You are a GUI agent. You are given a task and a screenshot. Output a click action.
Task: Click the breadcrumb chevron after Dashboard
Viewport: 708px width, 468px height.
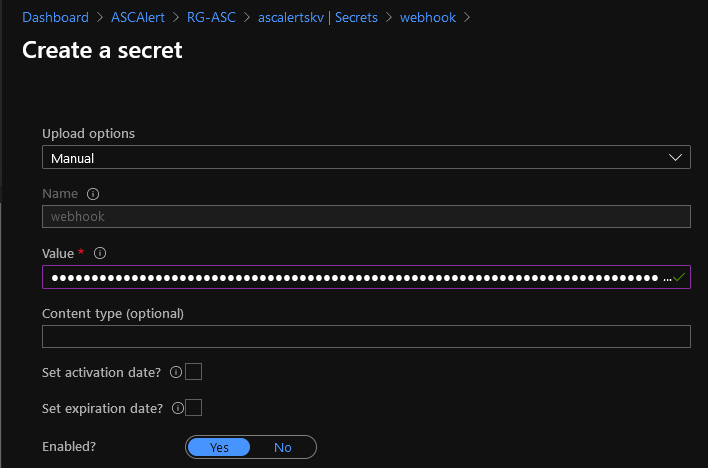point(99,17)
